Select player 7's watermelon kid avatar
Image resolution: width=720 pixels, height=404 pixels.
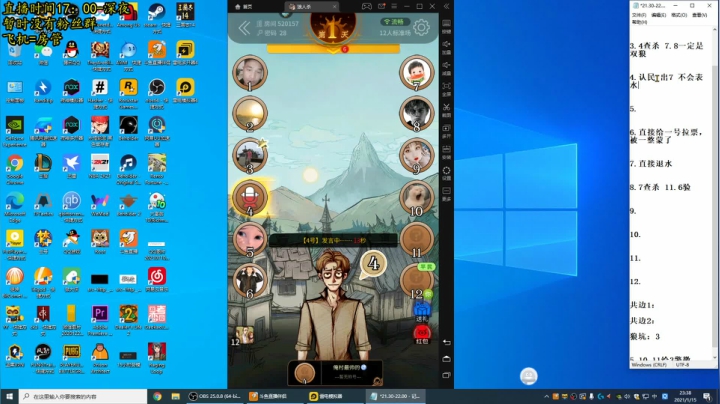(416, 73)
